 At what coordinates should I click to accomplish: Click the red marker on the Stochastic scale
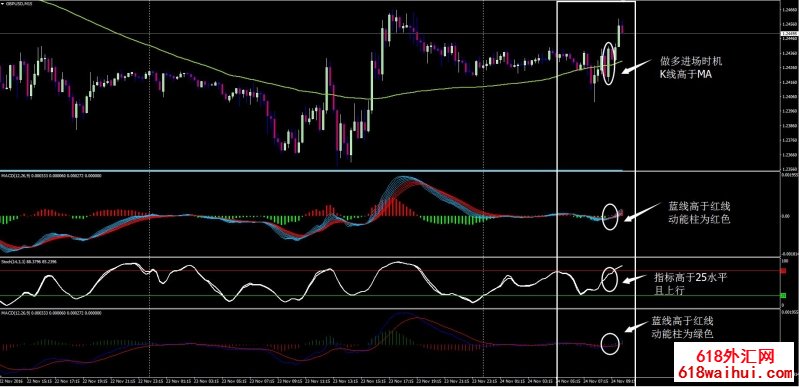click(783, 271)
